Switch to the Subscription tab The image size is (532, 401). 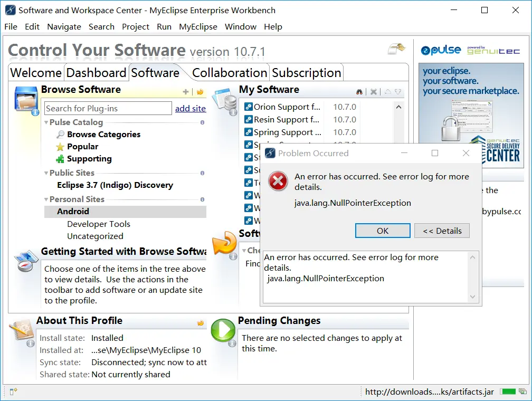pos(306,73)
